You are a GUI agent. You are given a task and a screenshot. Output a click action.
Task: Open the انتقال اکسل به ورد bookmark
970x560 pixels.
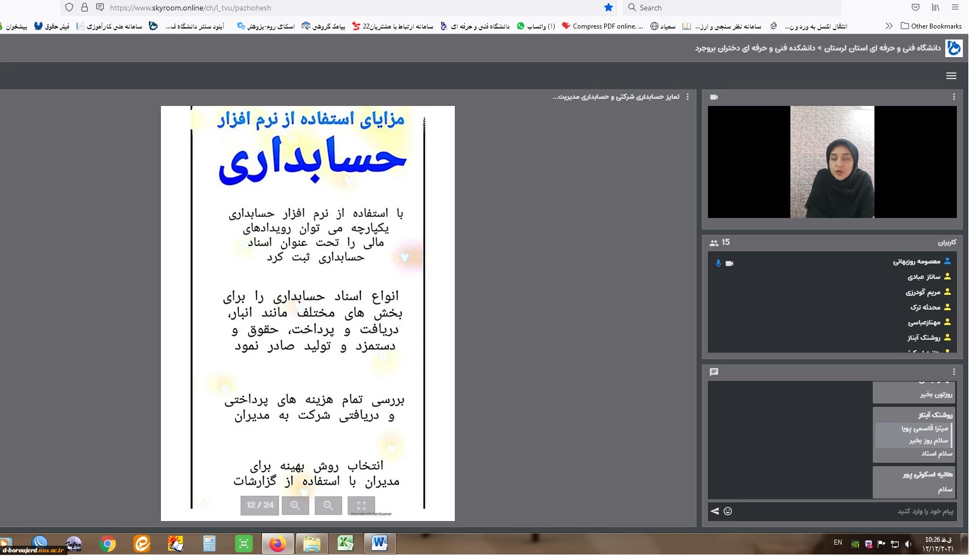tap(809, 26)
